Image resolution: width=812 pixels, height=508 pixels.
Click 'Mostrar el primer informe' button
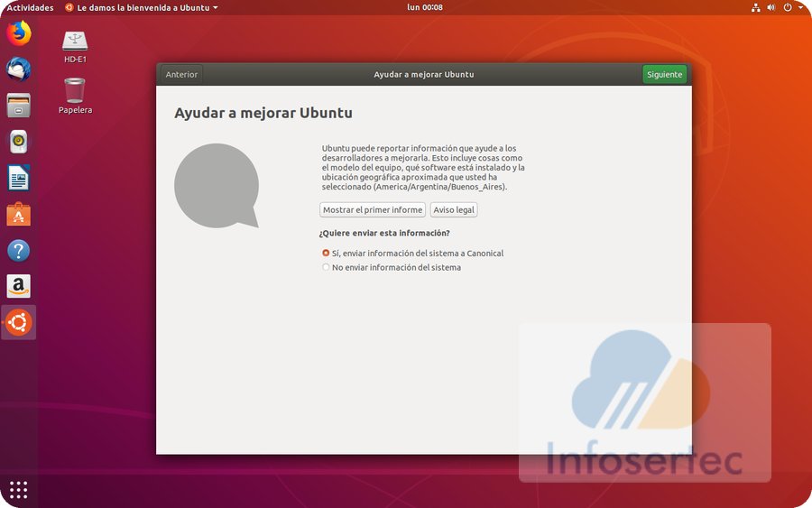point(373,210)
